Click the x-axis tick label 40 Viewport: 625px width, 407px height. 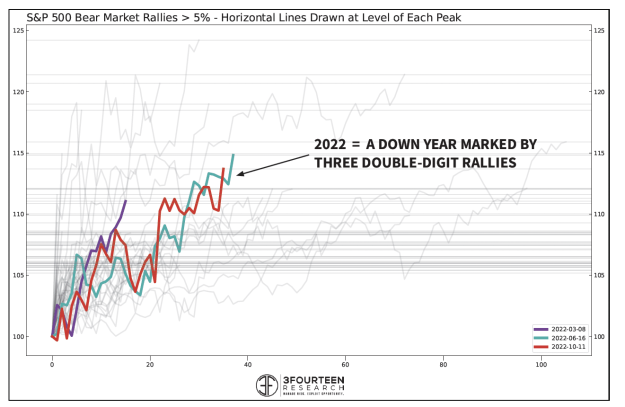point(247,365)
